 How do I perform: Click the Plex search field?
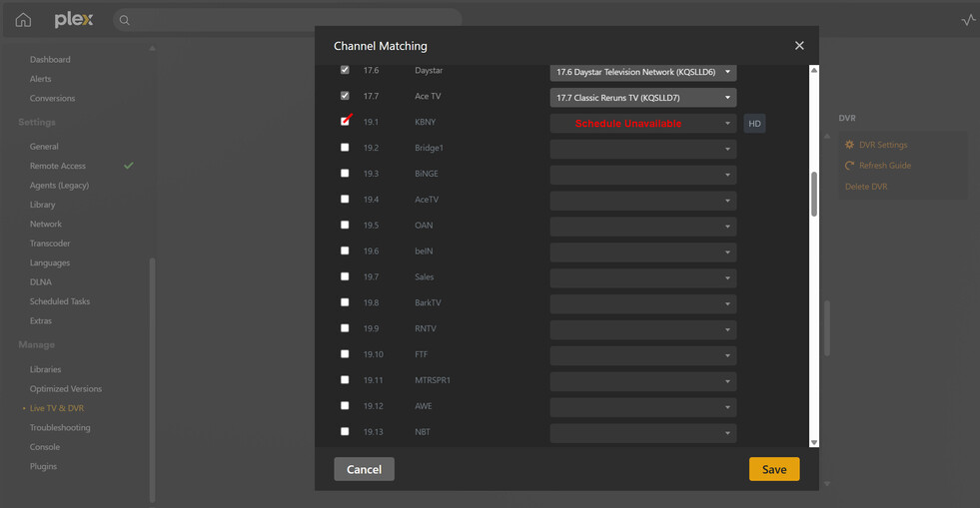288,20
